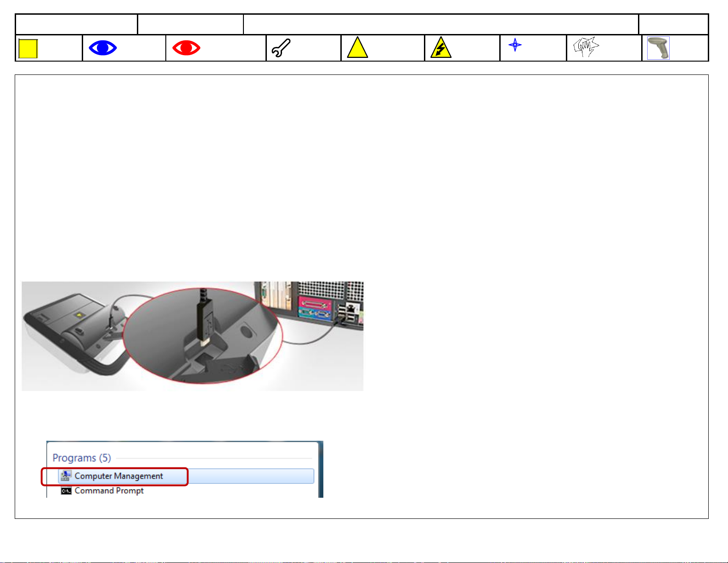Click the blue four-point star icon
728x563 pixels.
click(515, 45)
